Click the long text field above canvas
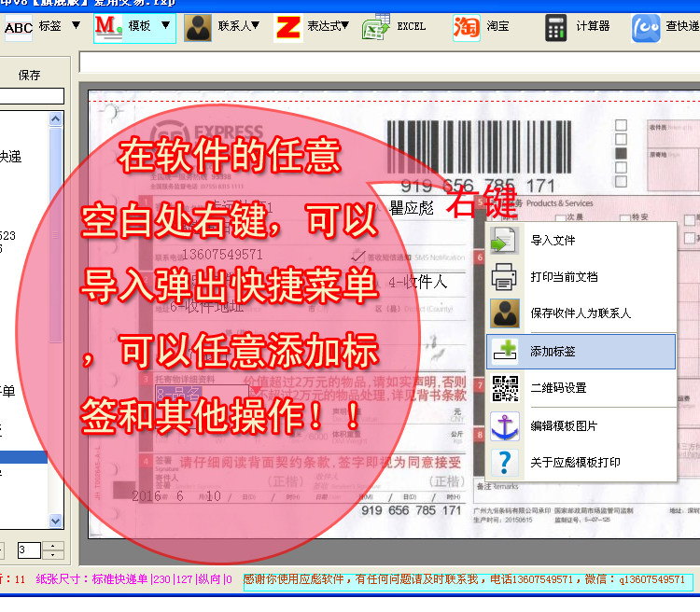 tap(389, 62)
